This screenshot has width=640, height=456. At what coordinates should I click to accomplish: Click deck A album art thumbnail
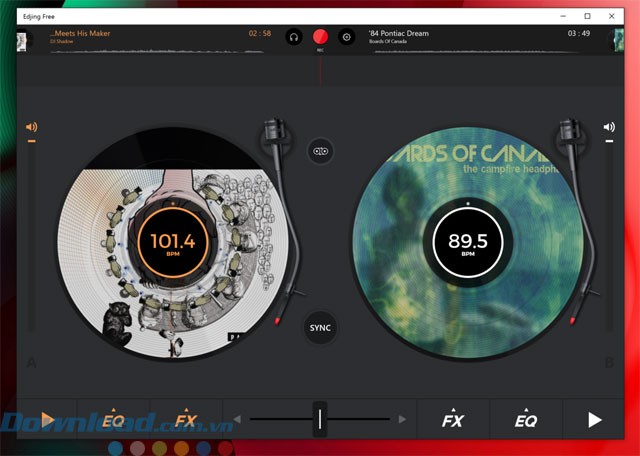[25, 38]
